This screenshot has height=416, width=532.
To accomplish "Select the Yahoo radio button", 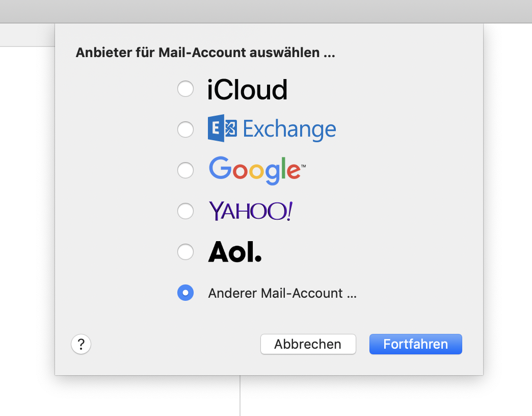I will coord(185,211).
